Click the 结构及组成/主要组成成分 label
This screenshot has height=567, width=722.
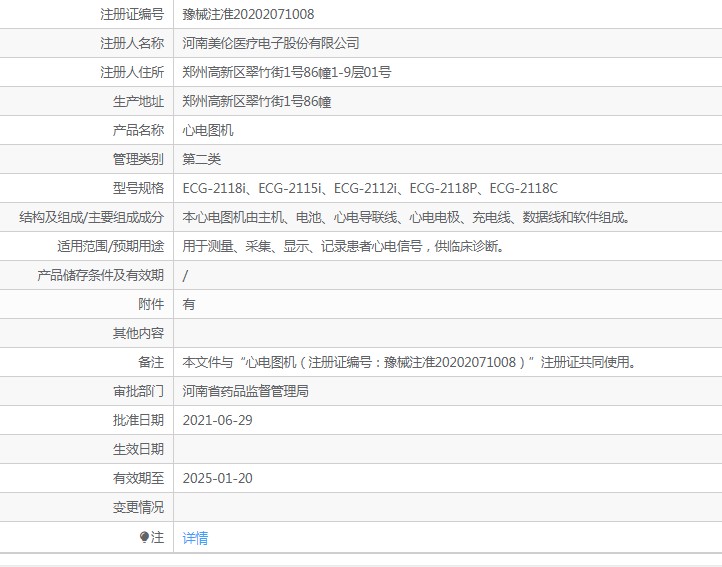pyautogui.click(x=92, y=217)
